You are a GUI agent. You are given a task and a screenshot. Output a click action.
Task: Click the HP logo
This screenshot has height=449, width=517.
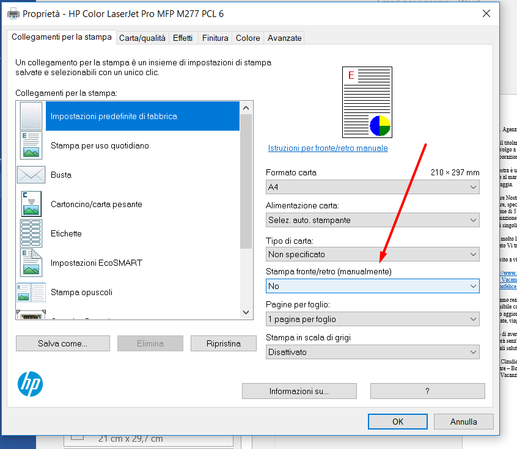[30, 384]
